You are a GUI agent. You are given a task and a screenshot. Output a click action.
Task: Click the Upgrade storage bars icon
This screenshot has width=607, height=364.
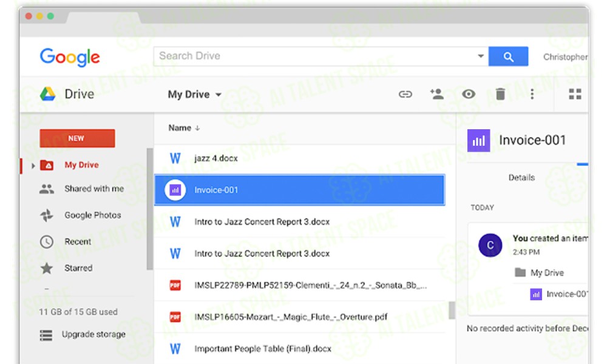46,335
